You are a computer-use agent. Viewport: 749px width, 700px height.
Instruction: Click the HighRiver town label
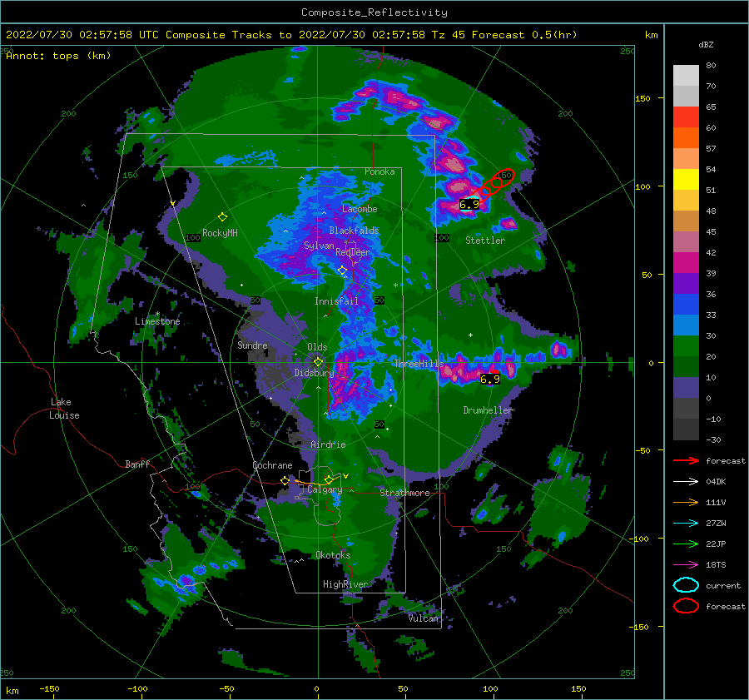[345, 584]
